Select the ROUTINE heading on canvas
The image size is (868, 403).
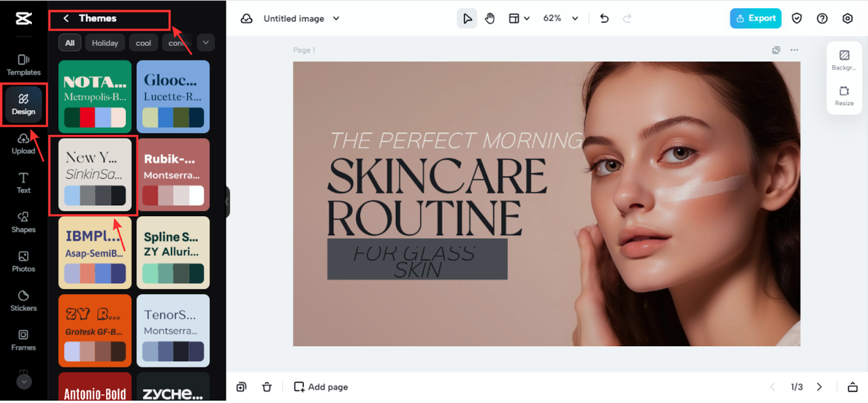[425, 217]
